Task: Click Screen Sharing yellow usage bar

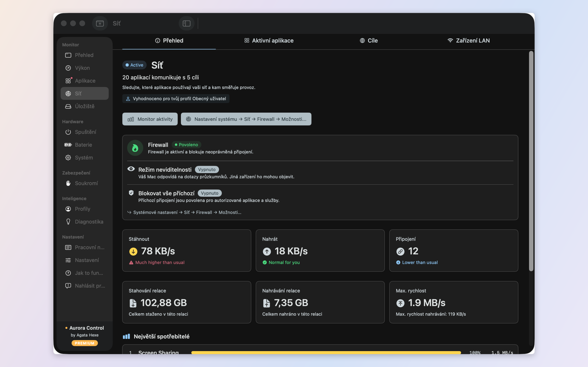Action: tap(326, 353)
